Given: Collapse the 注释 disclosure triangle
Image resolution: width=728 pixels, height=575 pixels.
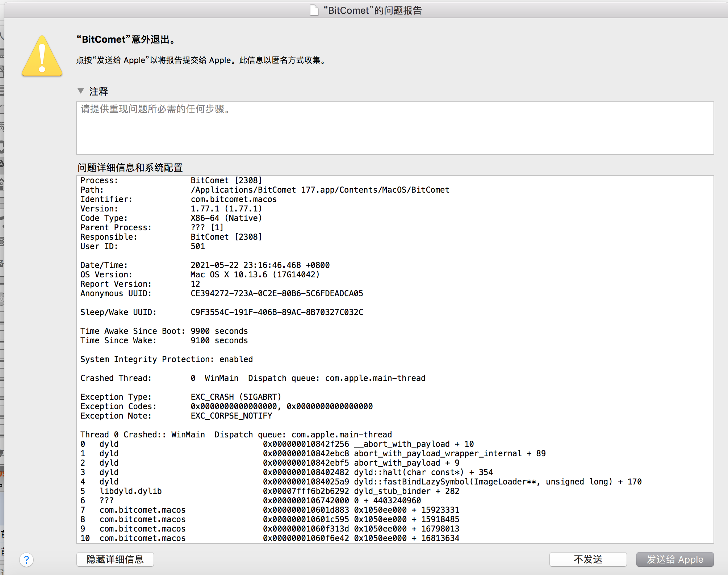Looking at the screenshot, I should pos(81,91).
